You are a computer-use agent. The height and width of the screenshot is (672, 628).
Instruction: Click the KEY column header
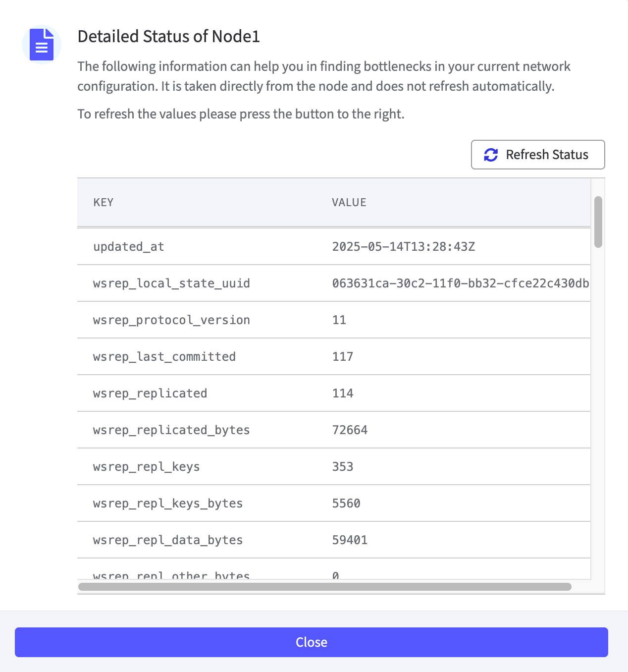104,202
